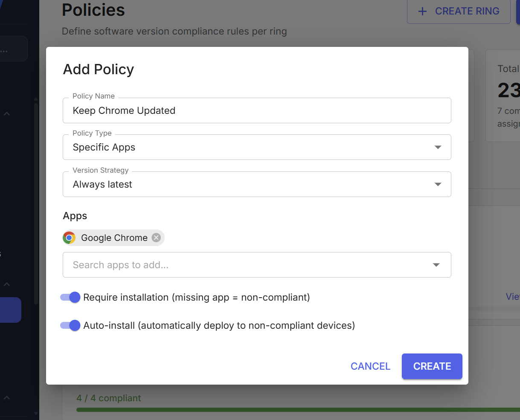Disable the Require installation toggle
The height and width of the screenshot is (420, 520).
70,297
